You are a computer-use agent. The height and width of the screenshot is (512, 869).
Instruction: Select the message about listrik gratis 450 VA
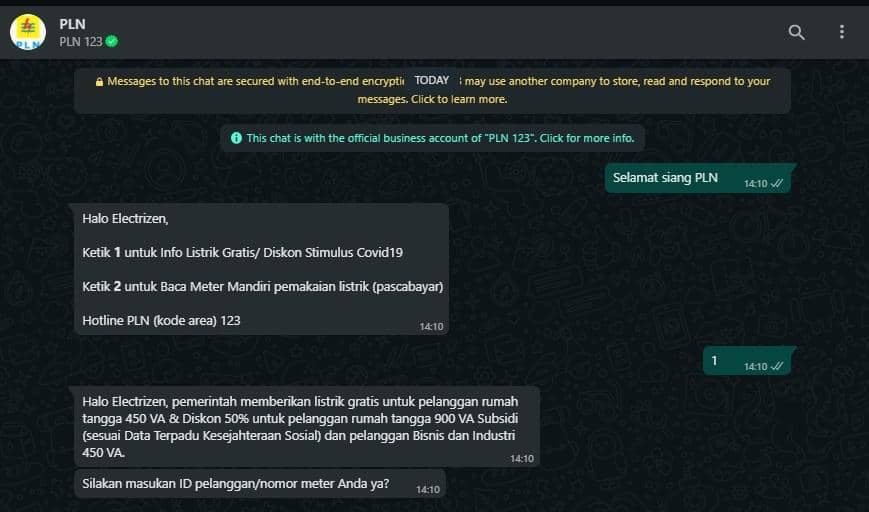point(306,427)
